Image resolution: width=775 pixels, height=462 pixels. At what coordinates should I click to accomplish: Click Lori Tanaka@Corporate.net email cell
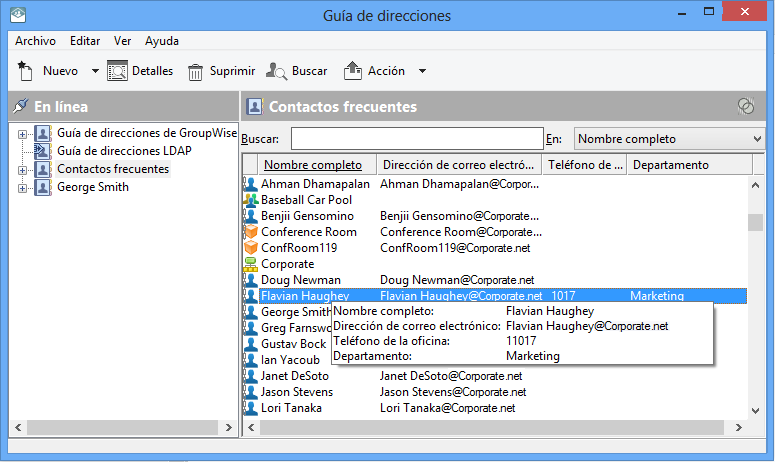point(447,408)
